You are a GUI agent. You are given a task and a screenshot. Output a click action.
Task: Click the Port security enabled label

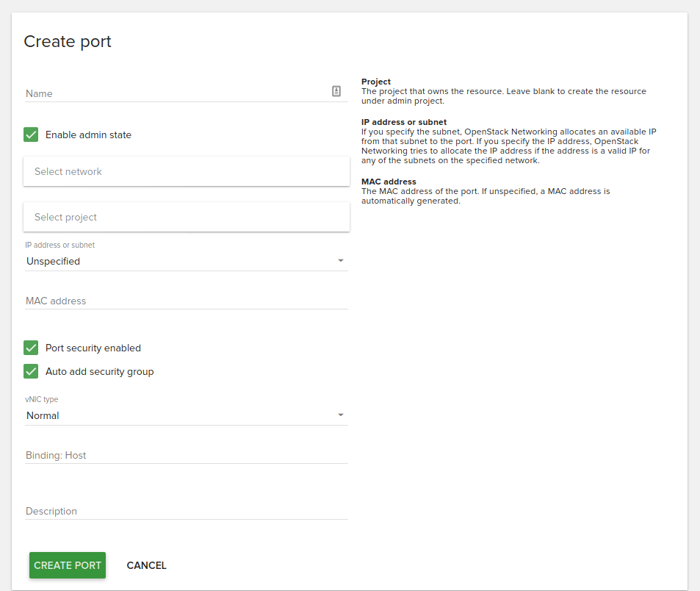[x=93, y=348]
